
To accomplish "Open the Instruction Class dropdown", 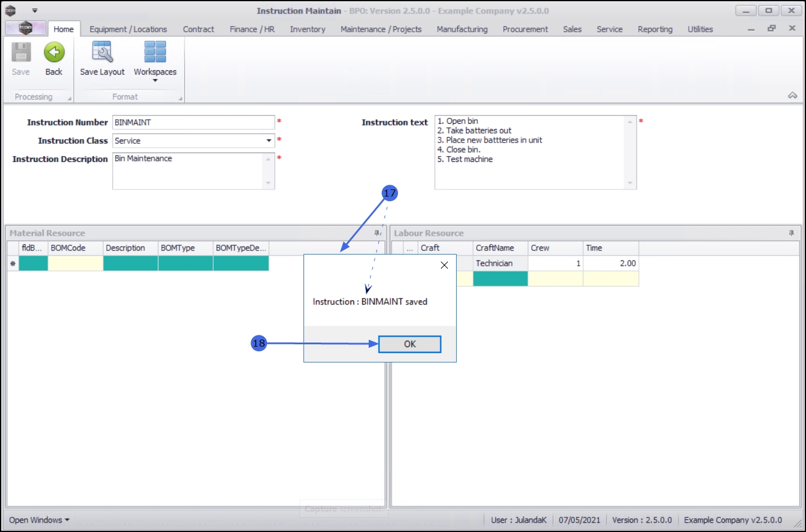I will coord(269,141).
